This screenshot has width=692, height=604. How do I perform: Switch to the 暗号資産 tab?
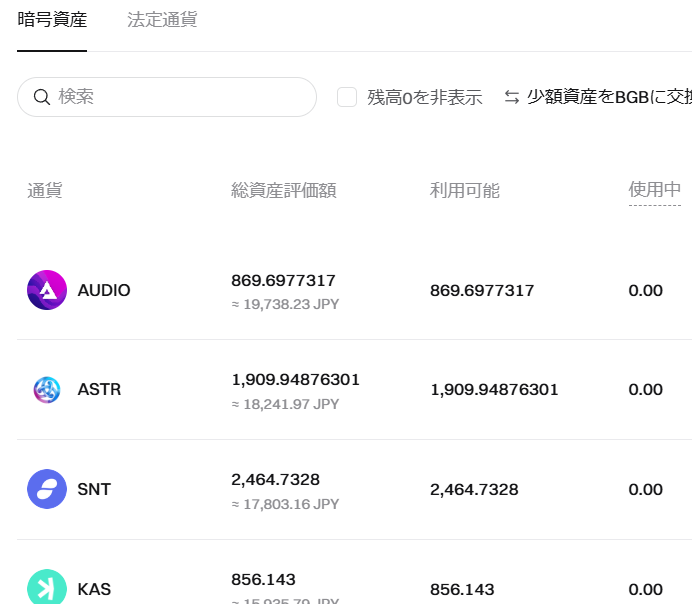52,20
